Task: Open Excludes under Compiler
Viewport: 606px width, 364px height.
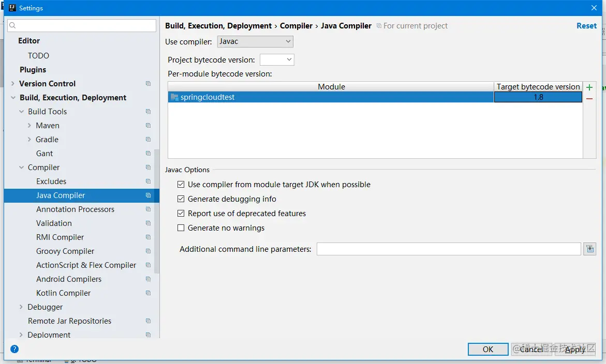Action: [x=51, y=181]
